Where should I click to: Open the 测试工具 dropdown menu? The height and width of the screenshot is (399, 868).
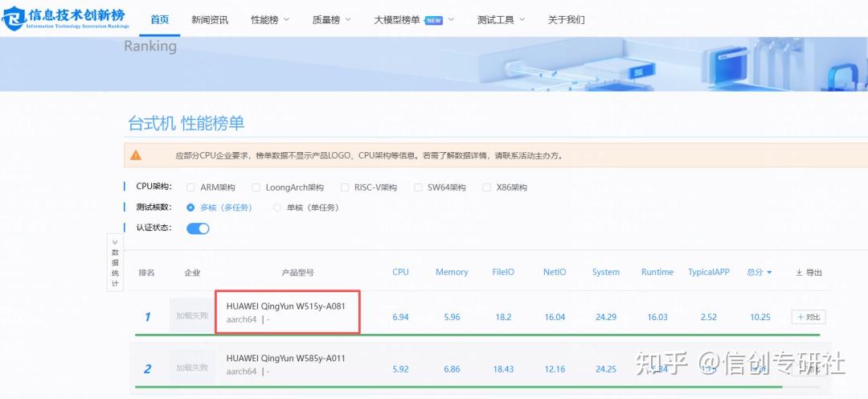tap(501, 20)
